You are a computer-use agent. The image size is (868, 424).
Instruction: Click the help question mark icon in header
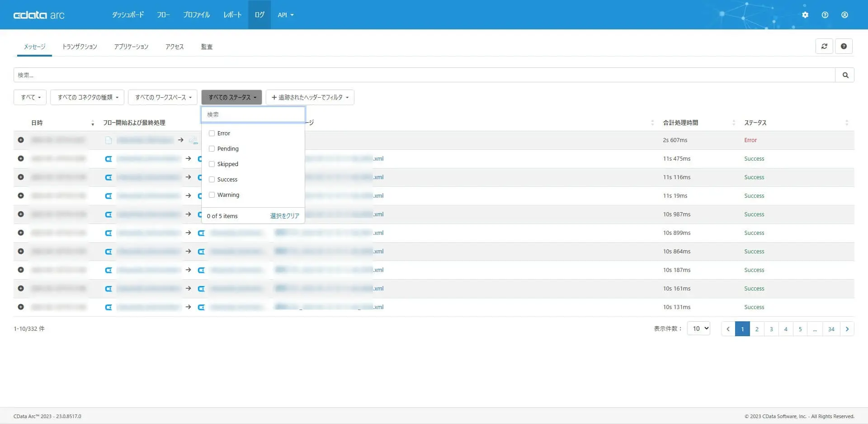[825, 15]
